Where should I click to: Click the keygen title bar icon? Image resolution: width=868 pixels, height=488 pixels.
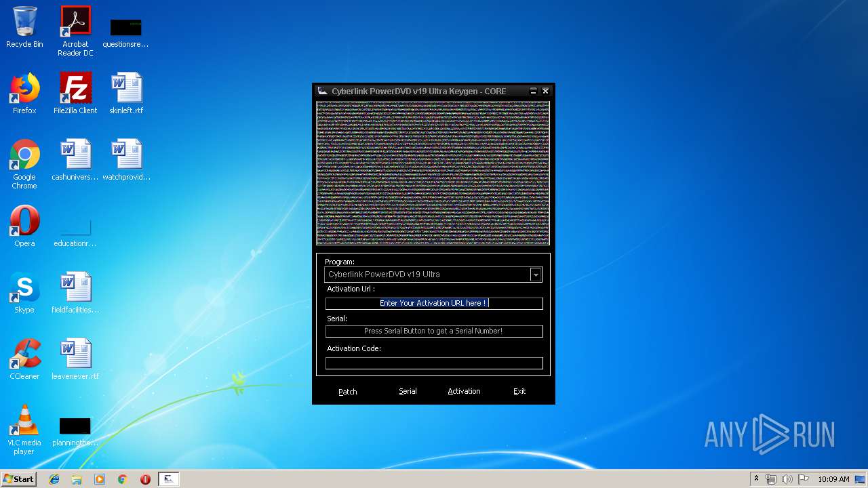coord(323,91)
